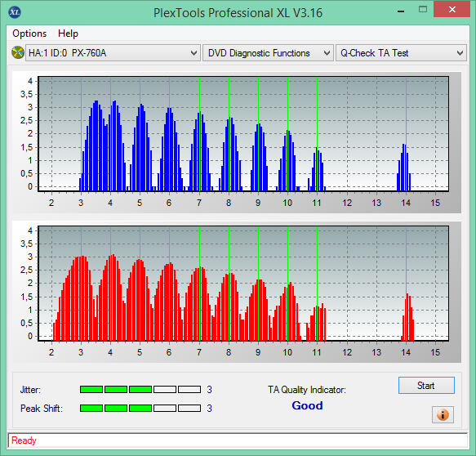
Task: Click the Jitter label
Action: point(30,390)
